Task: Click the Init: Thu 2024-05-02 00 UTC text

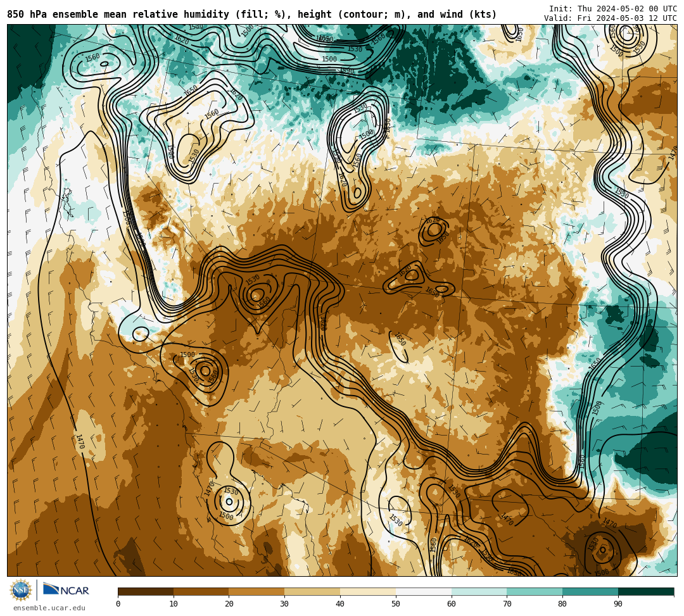Action: coord(613,9)
